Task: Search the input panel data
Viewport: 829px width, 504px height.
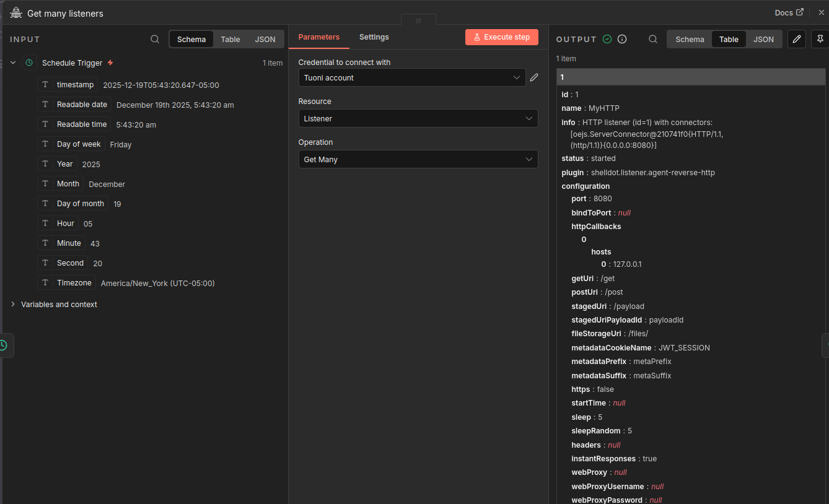Action: click(155, 39)
